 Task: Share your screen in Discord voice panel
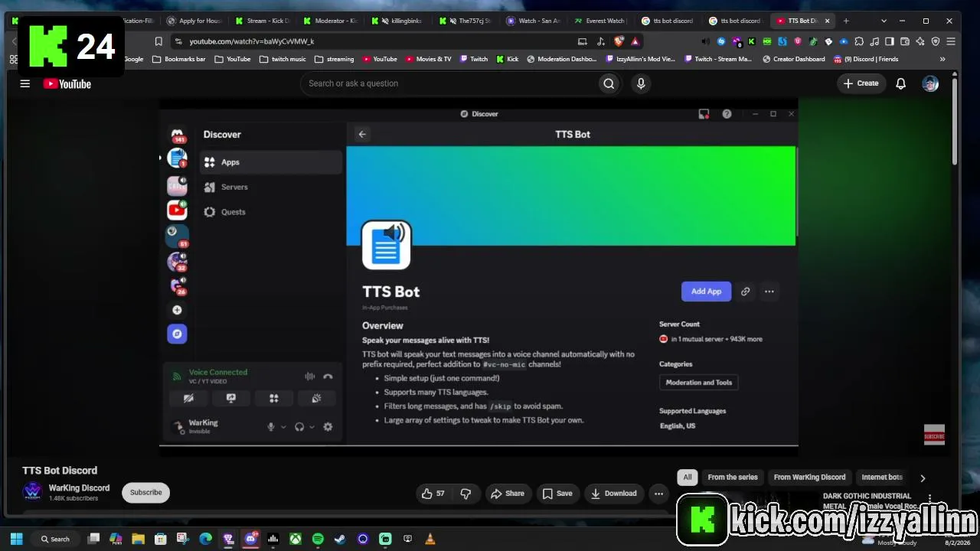231,398
